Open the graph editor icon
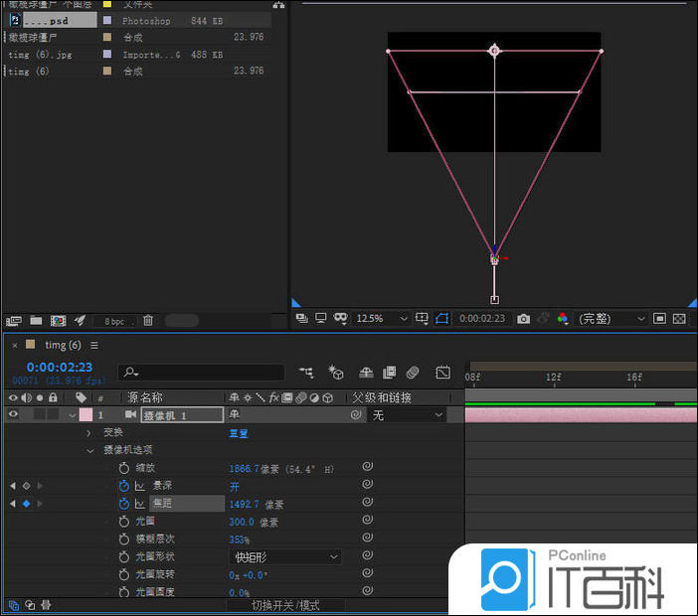Screen dimensions: 698x616 coord(443,373)
